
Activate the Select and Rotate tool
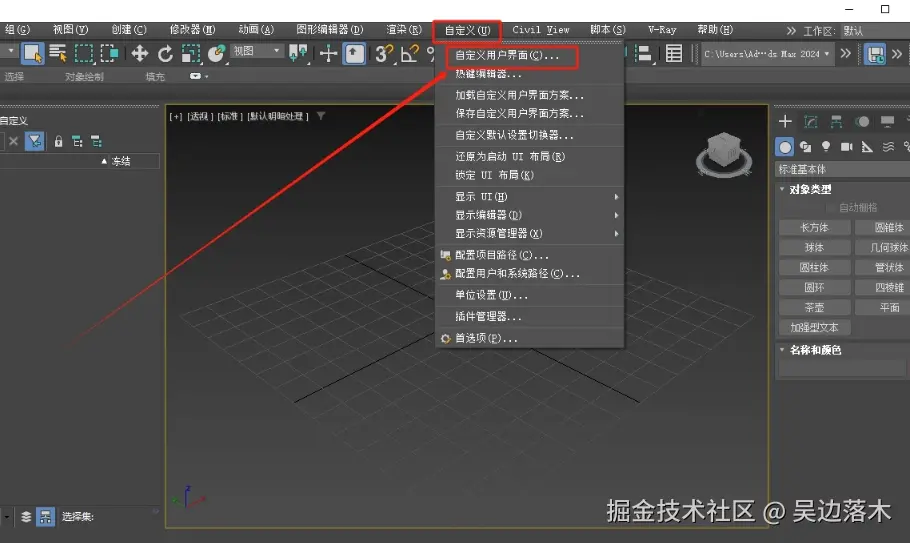tap(165, 54)
